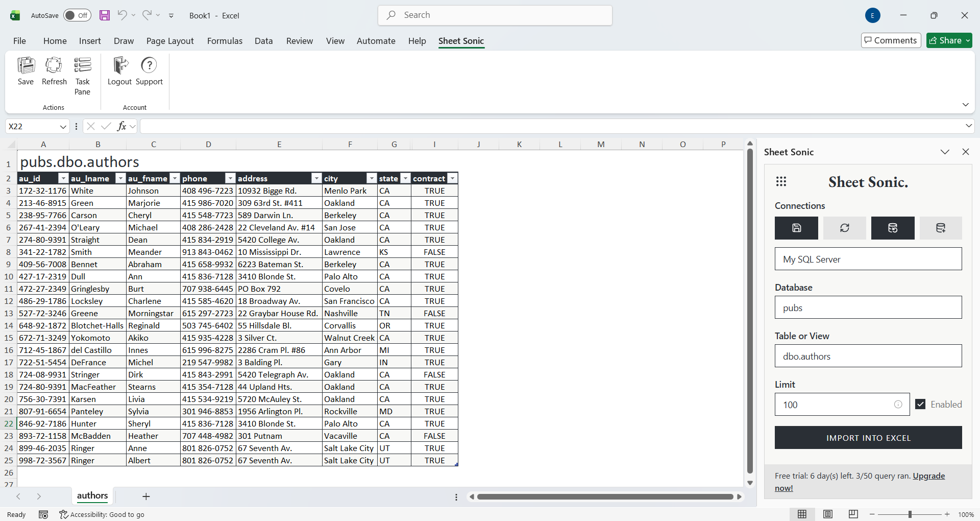This screenshot has height=521, width=980.
Task: Click the formula bar cancel X icon
Action: (91, 126)
